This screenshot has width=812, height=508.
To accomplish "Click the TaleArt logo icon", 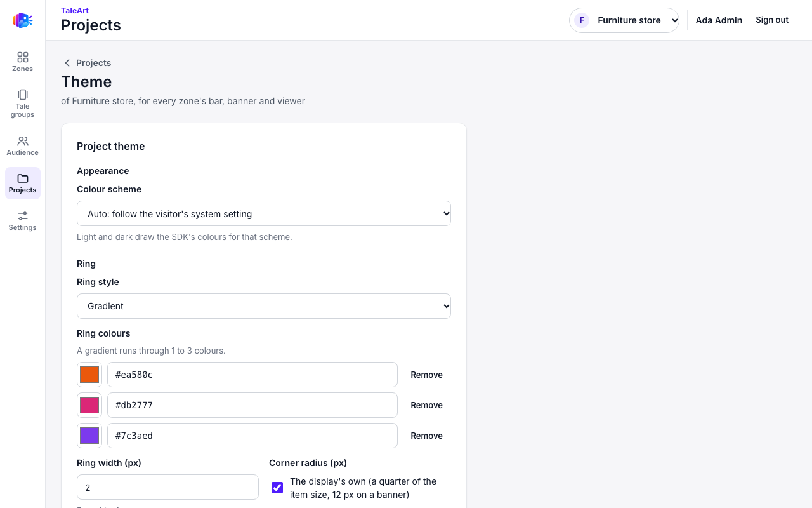I will point(22,20).
